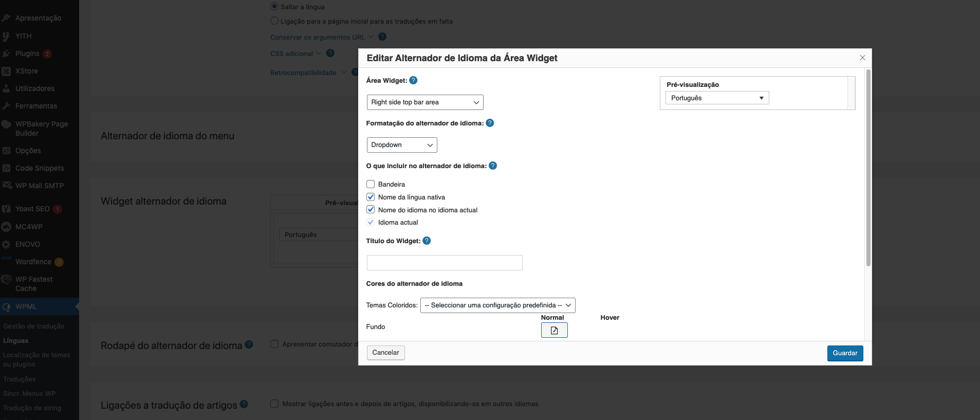Click the WPBakery Page Builder icon
Image resolution: width=980 pixels, height=420 pixels.
pyautogui.click(x=6, y=124)
